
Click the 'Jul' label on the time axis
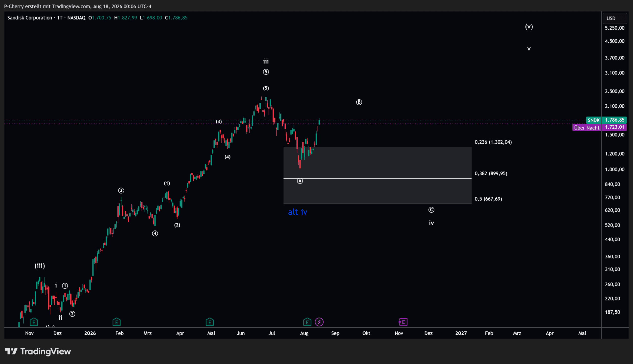(x=272, y=333)
